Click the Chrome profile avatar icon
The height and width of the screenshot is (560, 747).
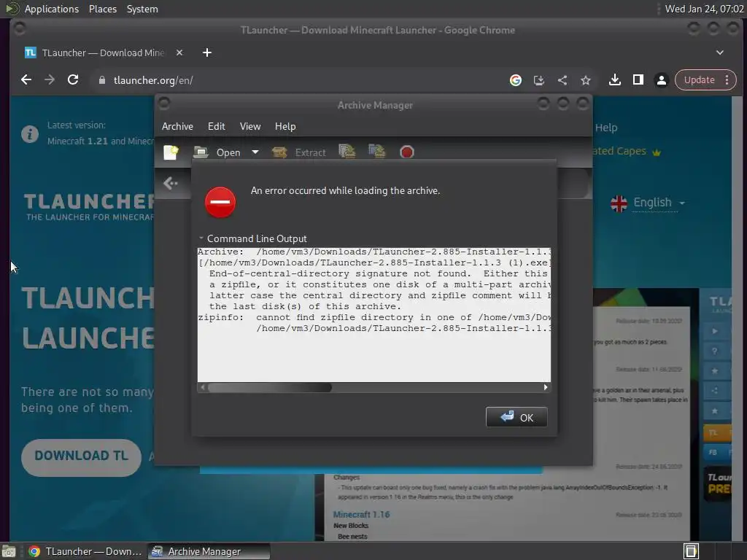pos(661,80)
